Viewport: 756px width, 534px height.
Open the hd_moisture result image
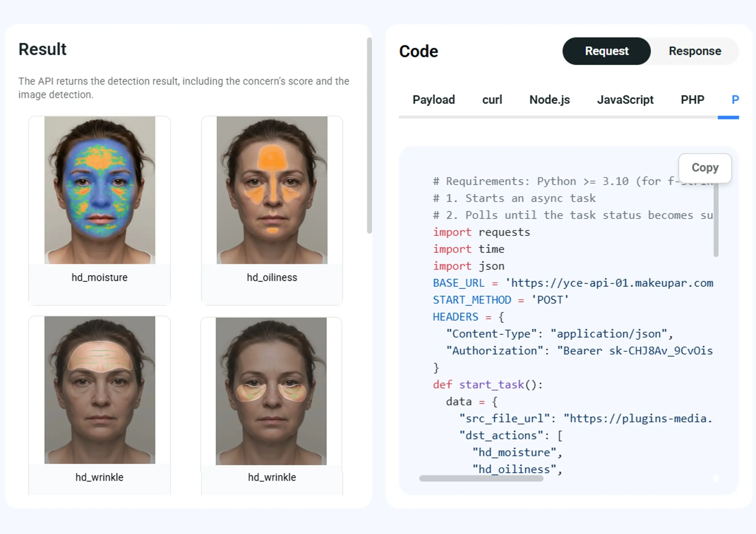pyautogui.click(x=100, y=190)
